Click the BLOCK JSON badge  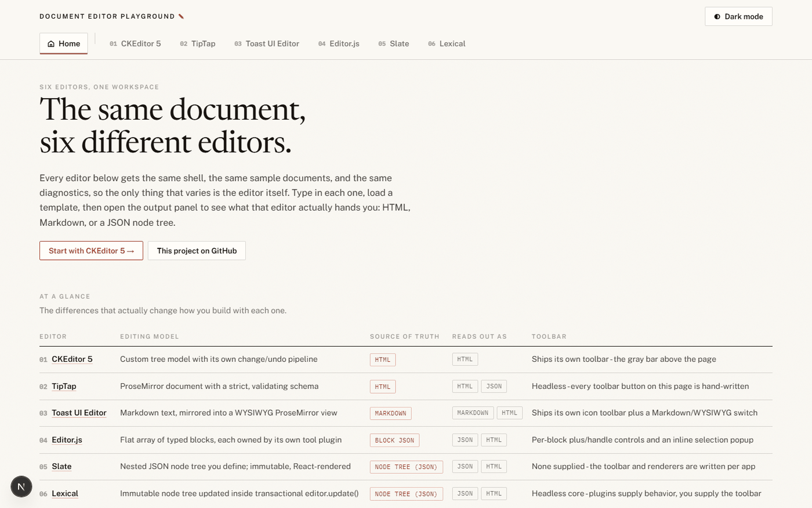point(394,440)
